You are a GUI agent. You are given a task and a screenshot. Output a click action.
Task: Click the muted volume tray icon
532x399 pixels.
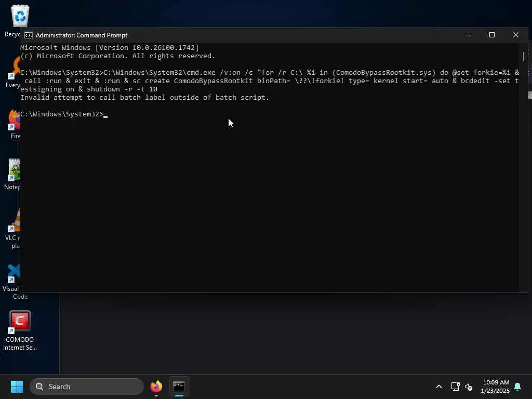click(x=469, y=387)
